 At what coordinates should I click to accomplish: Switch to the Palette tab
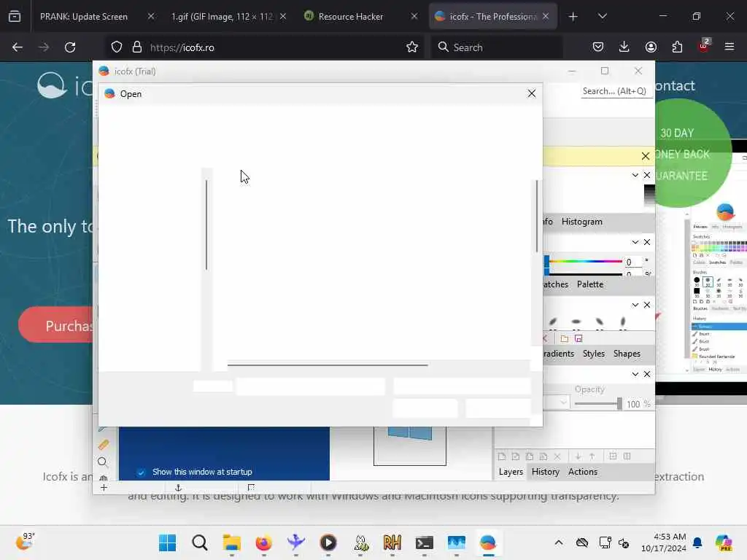(589, 284)
